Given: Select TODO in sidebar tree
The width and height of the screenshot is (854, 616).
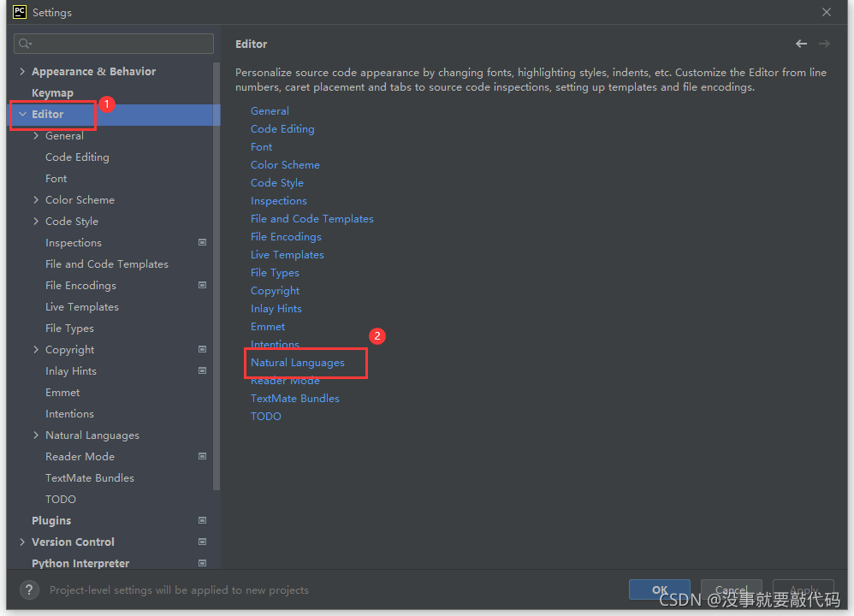Looking at the screenshot, I should (x=61, y=500).
